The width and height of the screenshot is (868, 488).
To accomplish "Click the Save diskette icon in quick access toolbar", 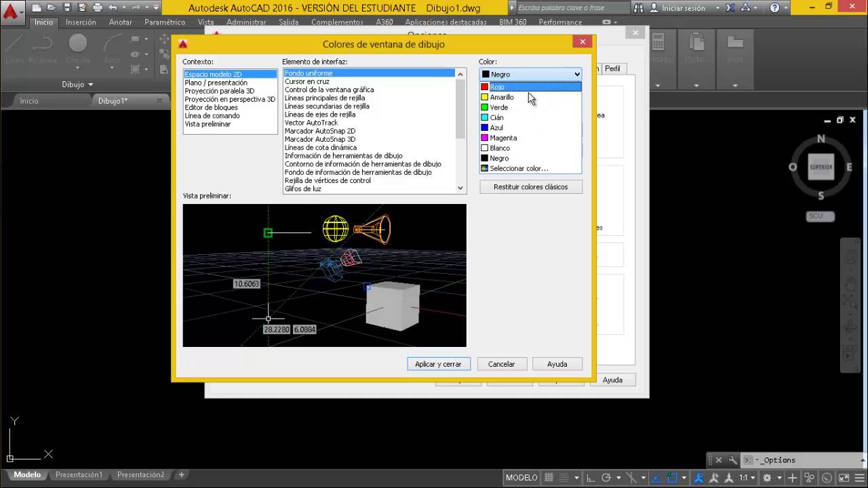I will click(67, 8).
